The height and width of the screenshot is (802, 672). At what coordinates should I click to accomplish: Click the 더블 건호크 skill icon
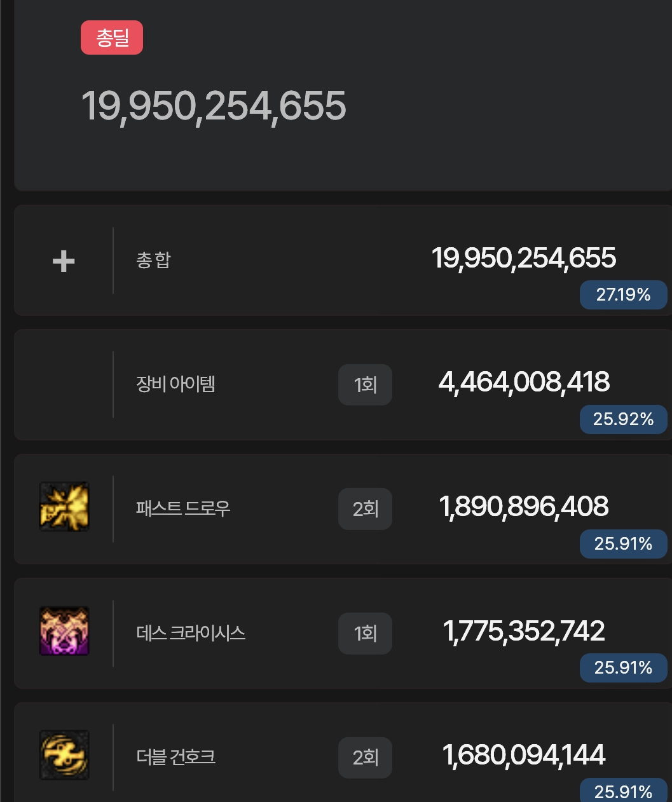(x=64, y=755)
